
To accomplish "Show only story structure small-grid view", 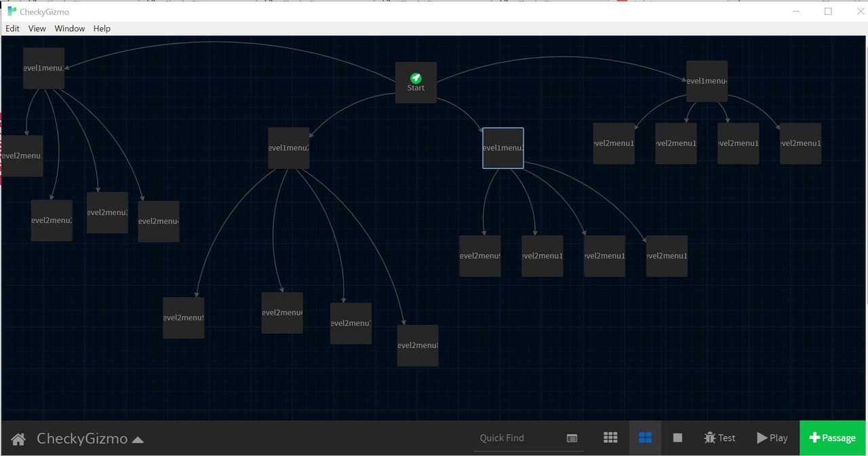I will click(610, 438).
